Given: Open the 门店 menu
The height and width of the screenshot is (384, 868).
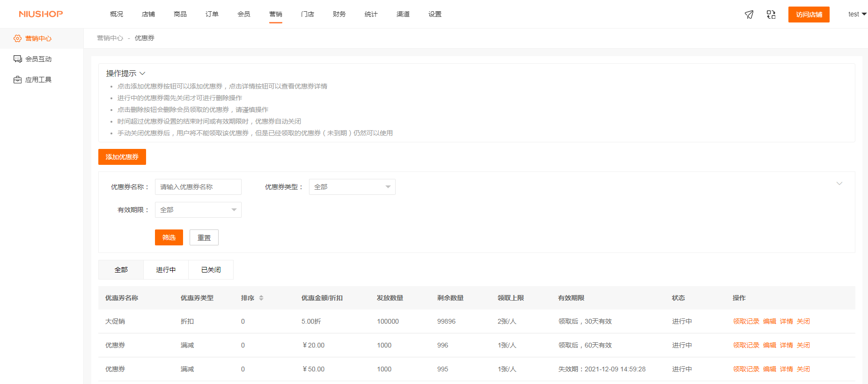Looking at the screenshot, I should 308,14.
